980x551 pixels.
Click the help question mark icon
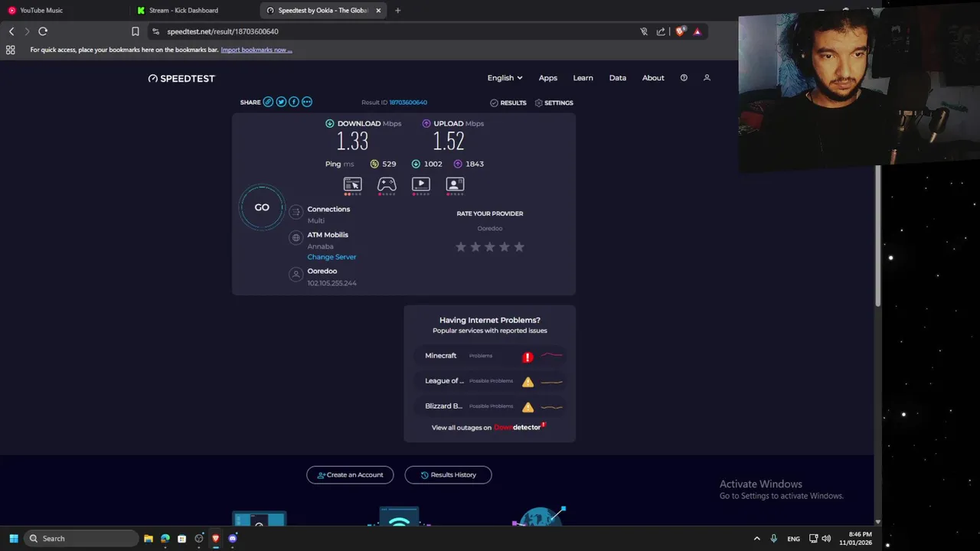[x=684, y=78]
